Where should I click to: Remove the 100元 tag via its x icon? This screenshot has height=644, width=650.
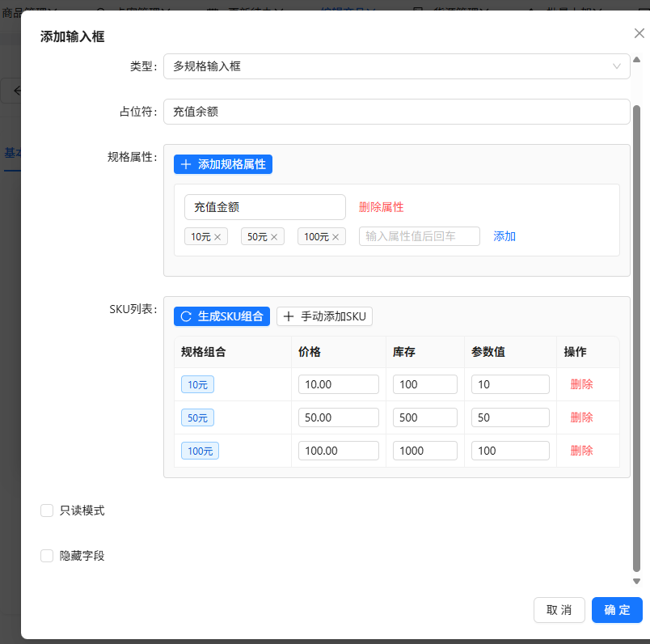[336, 237]
